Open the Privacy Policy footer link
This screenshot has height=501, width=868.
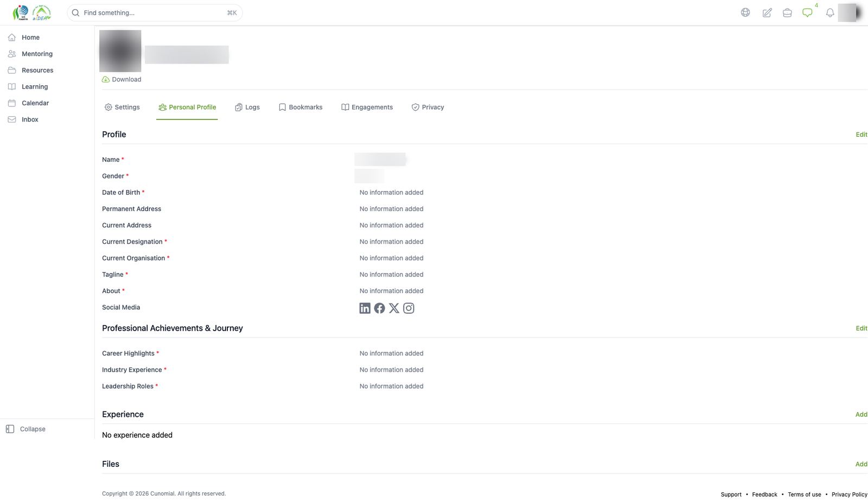click(x=850, y=494)
